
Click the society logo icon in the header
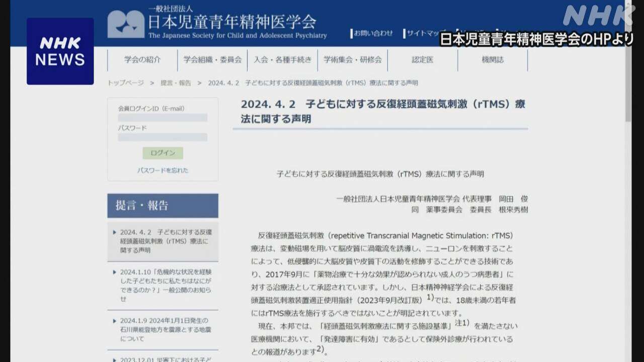click(126, 24)
